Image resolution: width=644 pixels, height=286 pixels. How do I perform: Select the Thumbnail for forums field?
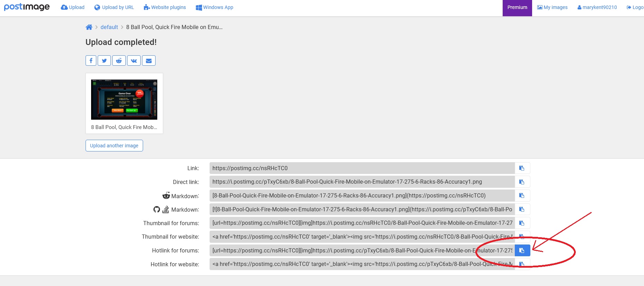[x=362, y=223]
